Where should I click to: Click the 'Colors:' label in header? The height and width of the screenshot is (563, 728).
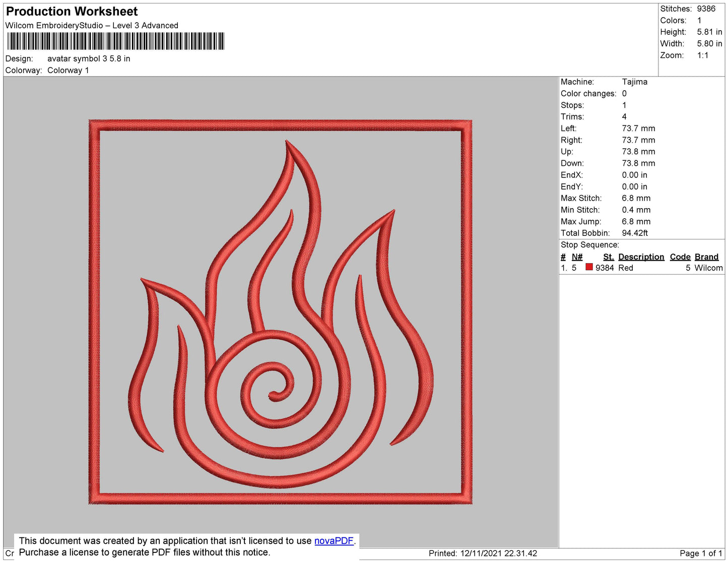pyautogui.click(x=674, y=21)
